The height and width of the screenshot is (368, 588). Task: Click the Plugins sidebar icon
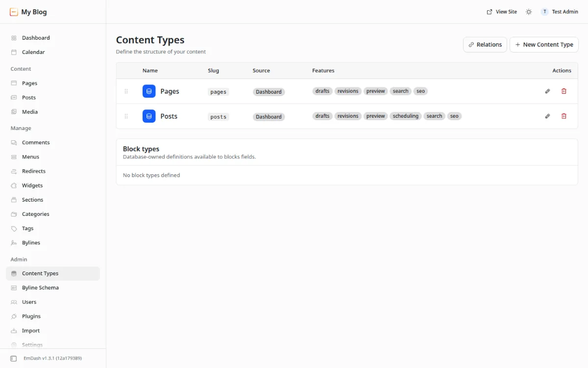[x=14, y=316]
